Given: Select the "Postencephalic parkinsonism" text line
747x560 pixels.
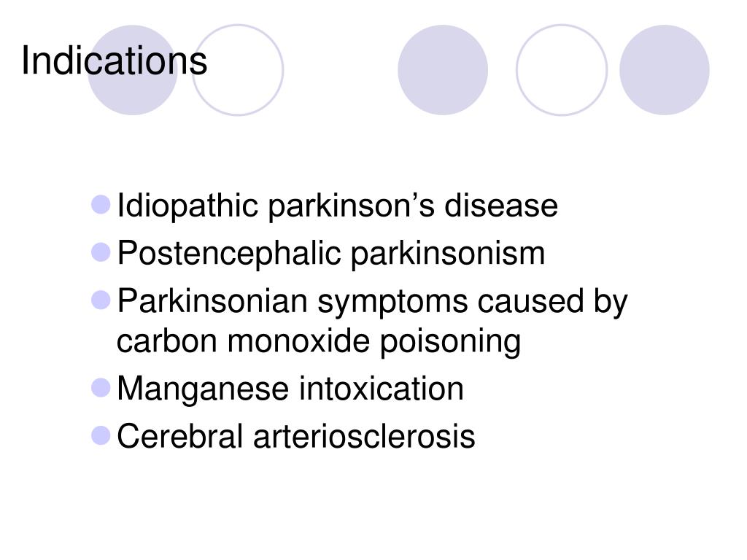Looking at the screenshot, I should (x=330, y=254).
